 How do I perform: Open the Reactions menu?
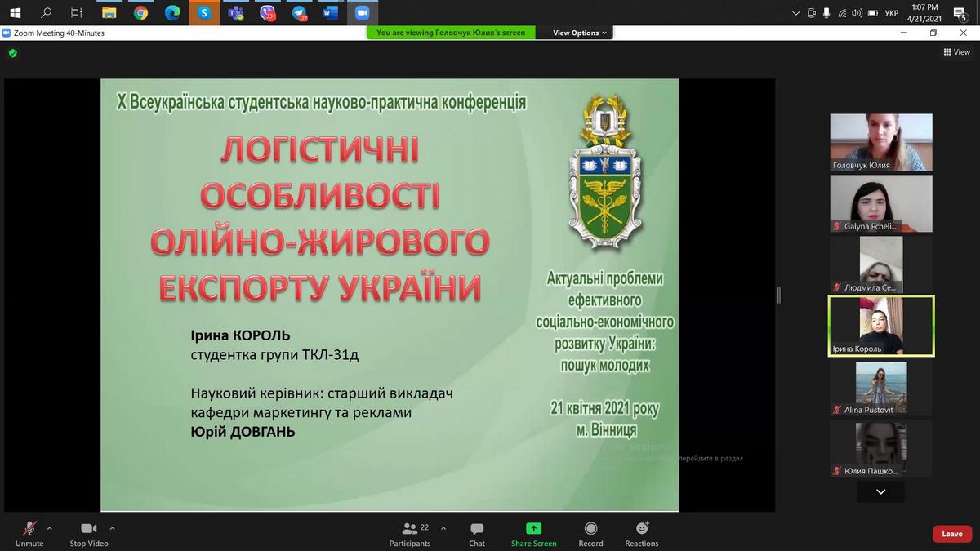tap(642, 534)
